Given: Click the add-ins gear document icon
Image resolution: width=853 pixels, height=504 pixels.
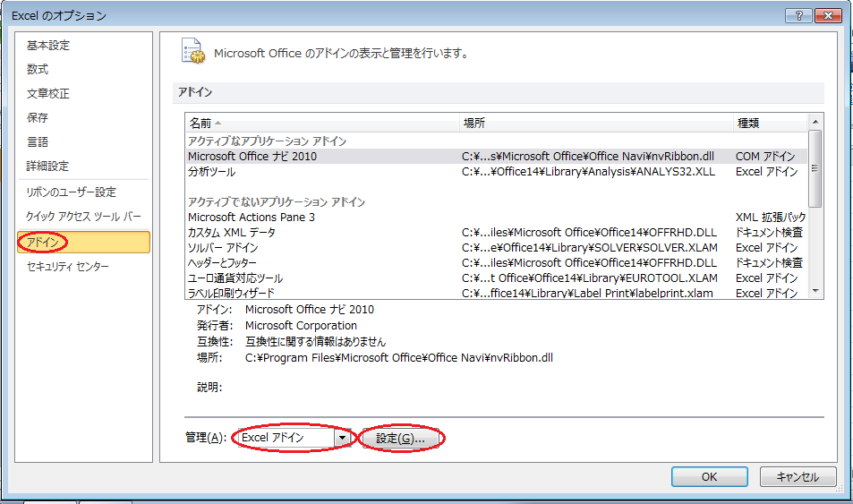Looking at the screenshot, I should (192, 51).
